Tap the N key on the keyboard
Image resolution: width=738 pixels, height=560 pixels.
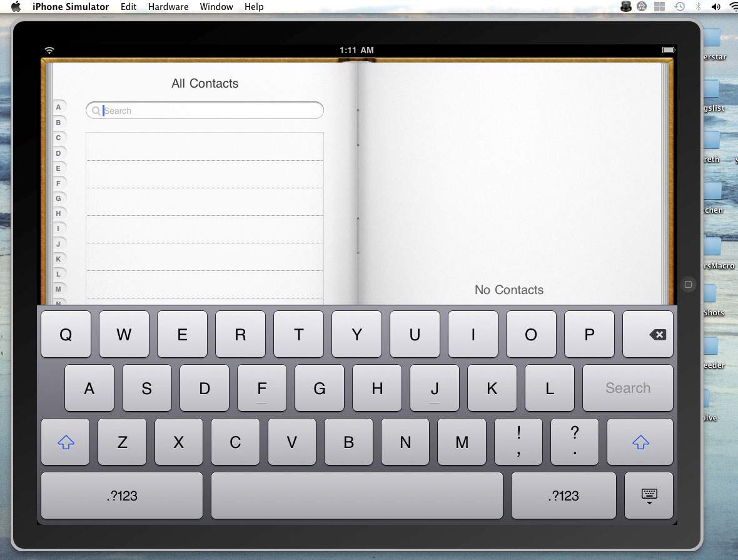(x=405, y=442)
